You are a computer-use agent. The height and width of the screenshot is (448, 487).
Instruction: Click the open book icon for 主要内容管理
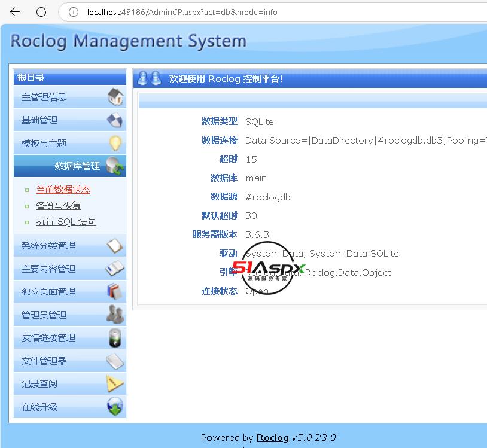coord(115,269)
